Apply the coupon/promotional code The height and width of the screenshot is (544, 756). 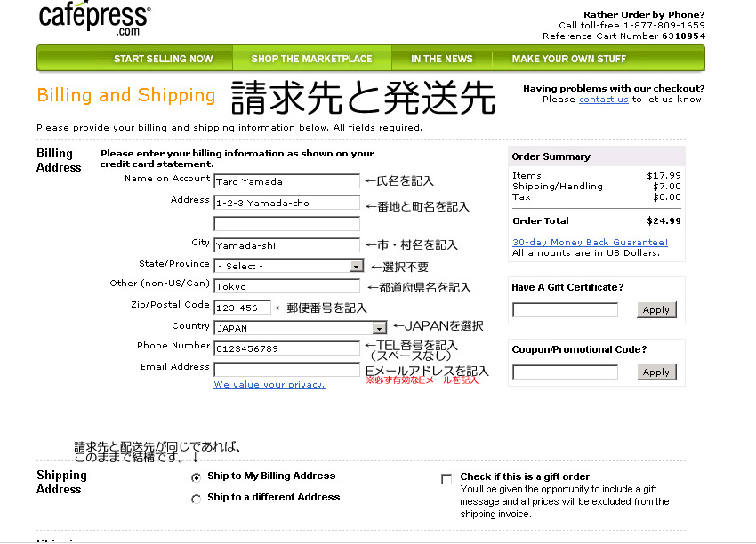(x=656, y=372)
